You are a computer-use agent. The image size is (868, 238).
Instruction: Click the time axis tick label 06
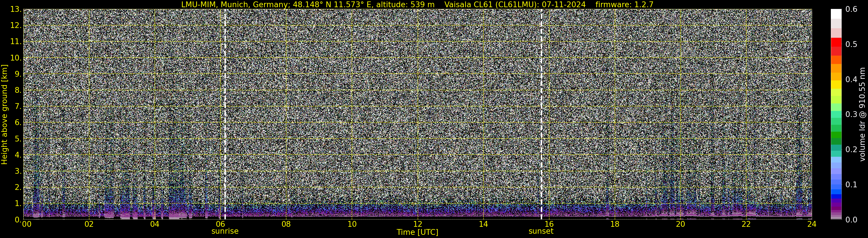[220, 224]
